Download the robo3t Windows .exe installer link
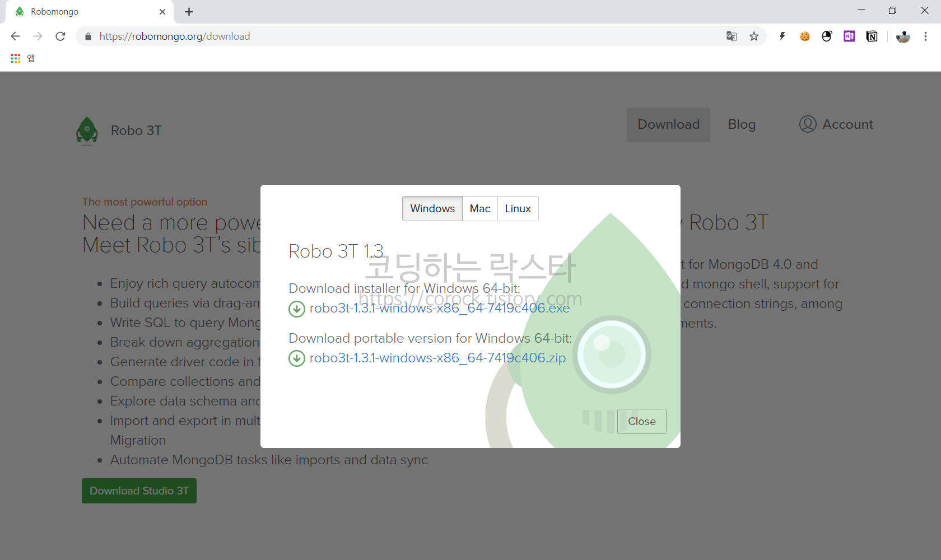The height and width of the screenshot is (560, 941). [440, 308]
